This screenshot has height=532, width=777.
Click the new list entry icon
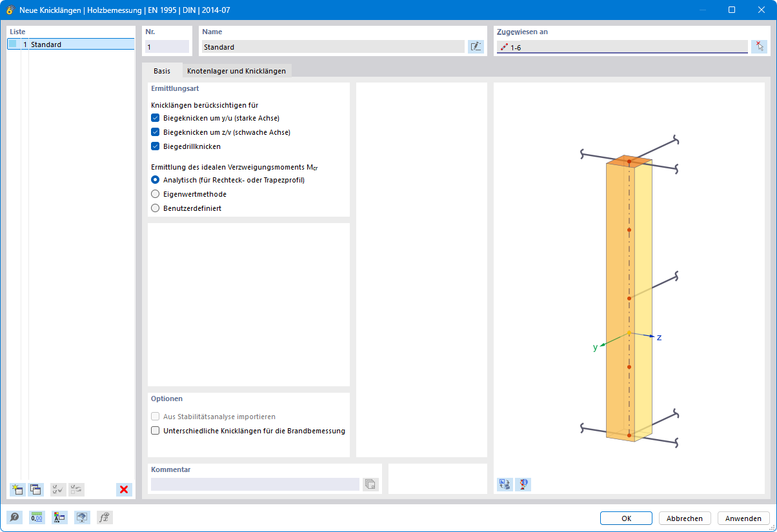(x=18, y=489)
